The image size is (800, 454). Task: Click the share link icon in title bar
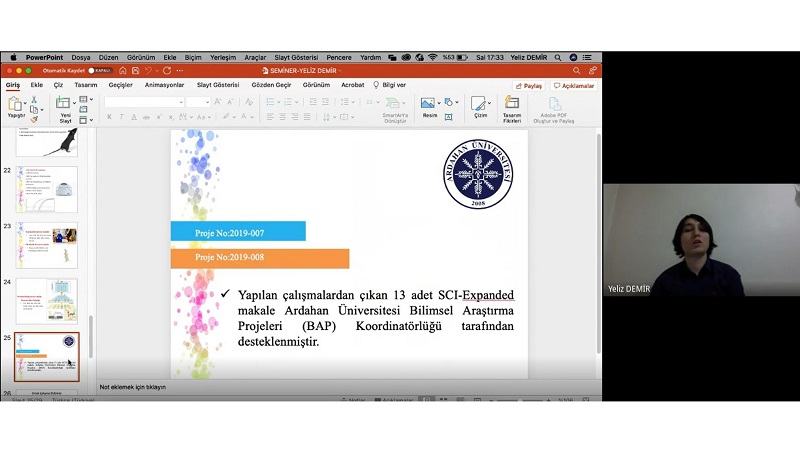[592, 71]
